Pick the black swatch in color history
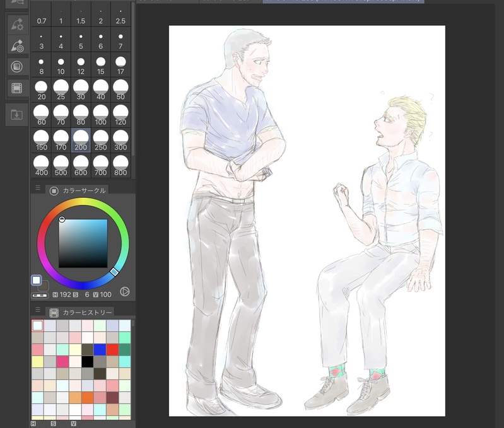Screen dimensions: 504x428 point(87,362)
